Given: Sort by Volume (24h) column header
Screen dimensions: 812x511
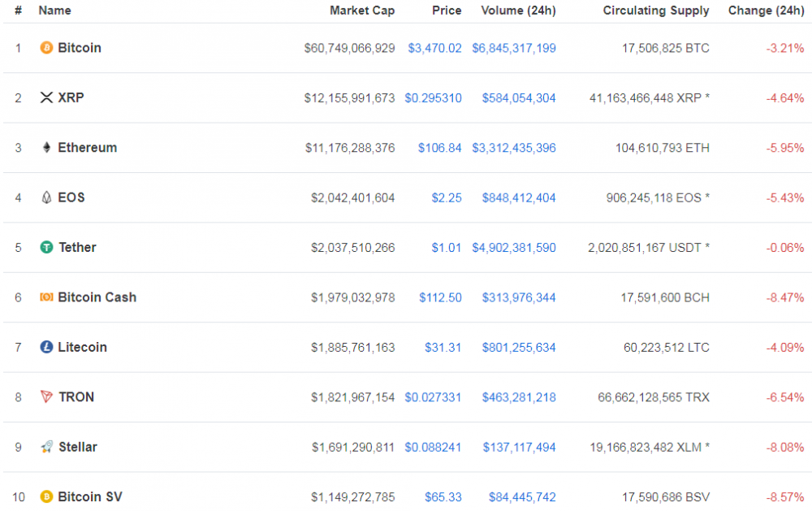Looking at the screenshot, I should click(518, 11).
